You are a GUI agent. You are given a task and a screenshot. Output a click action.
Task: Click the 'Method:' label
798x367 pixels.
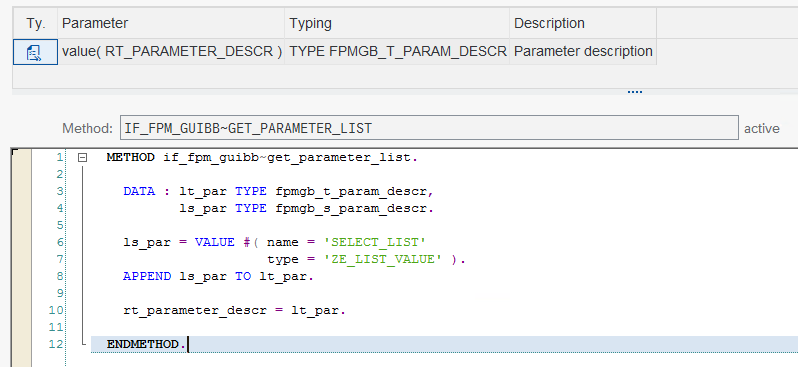pyautogui.click(x=88, y=128)
